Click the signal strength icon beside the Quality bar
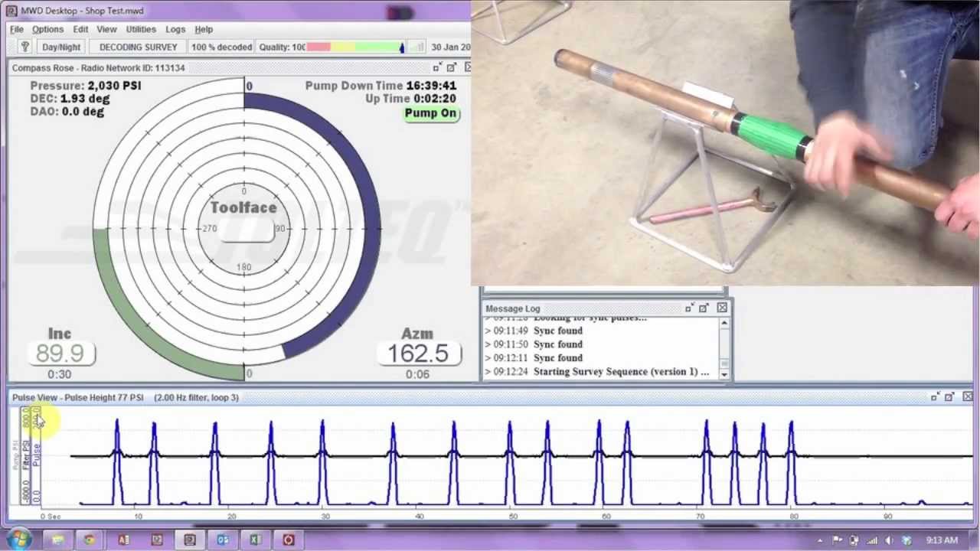 tap(416, 47)
